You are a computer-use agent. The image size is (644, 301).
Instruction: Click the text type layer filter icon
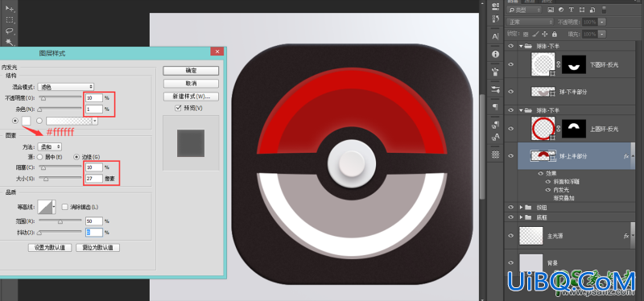pos(571,10)
